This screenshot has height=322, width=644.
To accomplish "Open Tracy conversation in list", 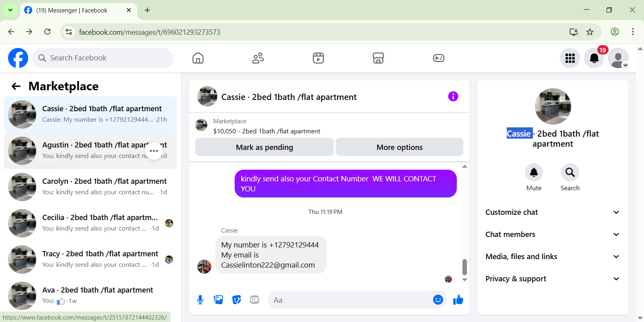I will (x=91, y=260).
